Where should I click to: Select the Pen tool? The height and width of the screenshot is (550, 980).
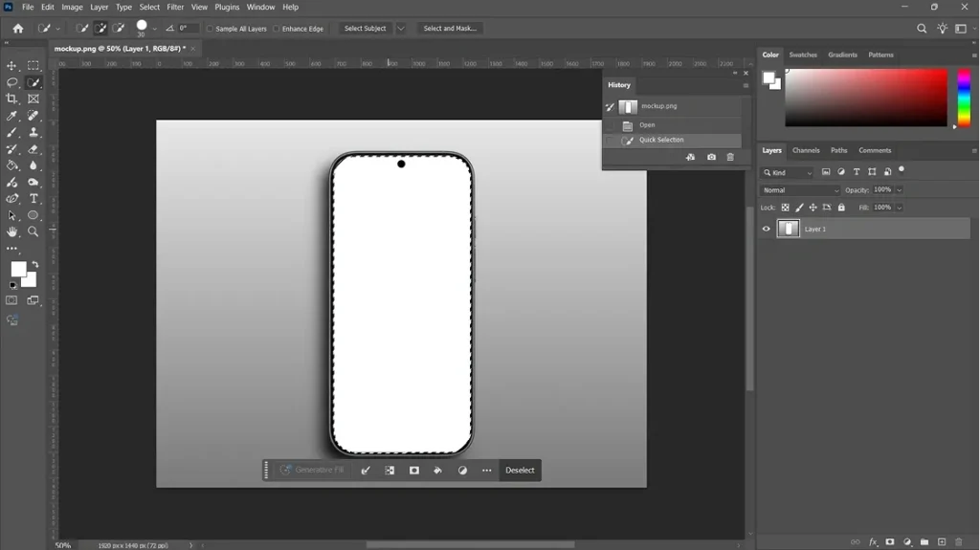click(x=11, y=199)
